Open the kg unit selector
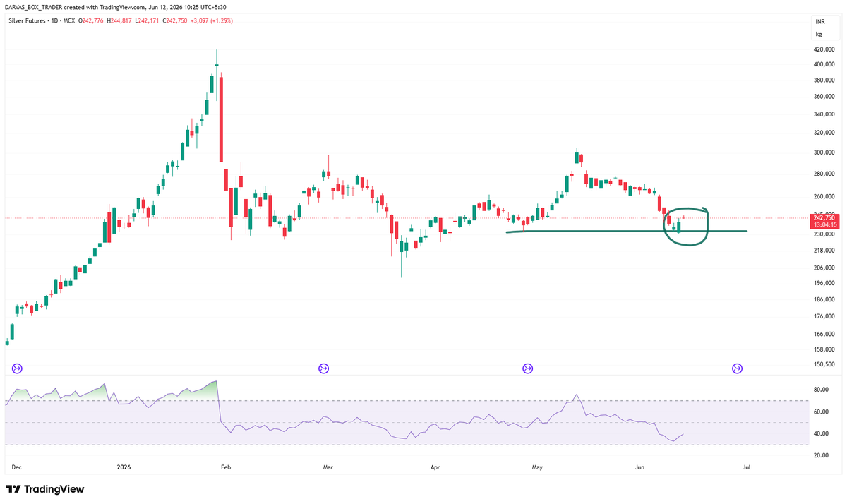The height and width of the screenshot is (504, 847). coord(819,34)
